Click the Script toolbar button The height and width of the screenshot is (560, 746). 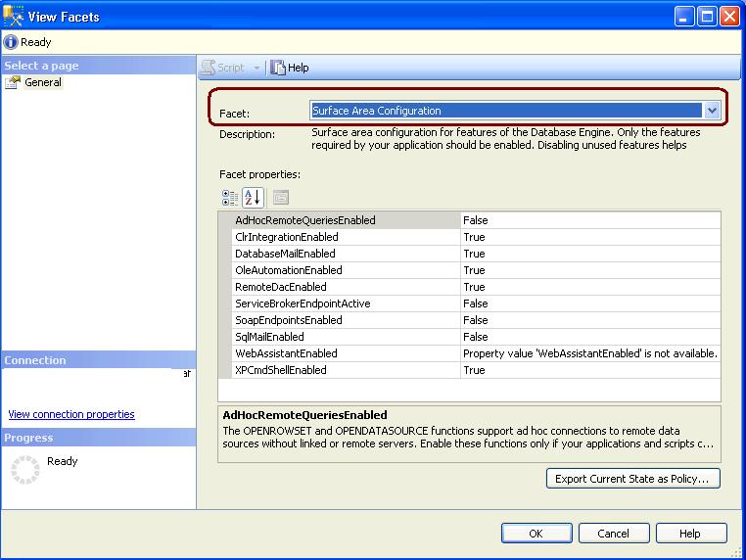223,68
